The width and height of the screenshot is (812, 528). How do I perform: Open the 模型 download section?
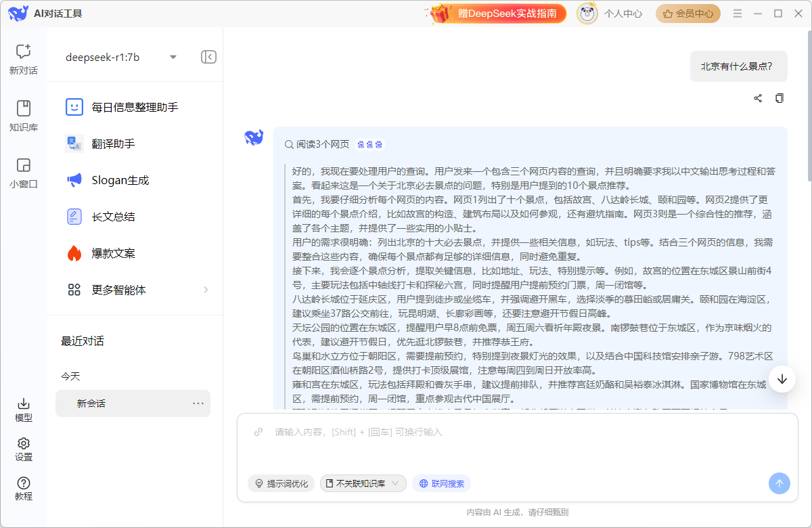[x=23, y=409]
